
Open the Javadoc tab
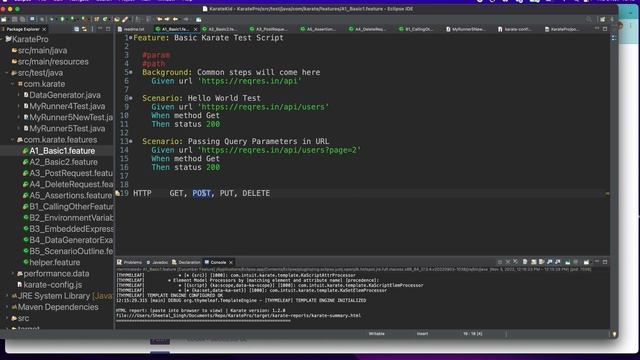click(x=157, y=262)
